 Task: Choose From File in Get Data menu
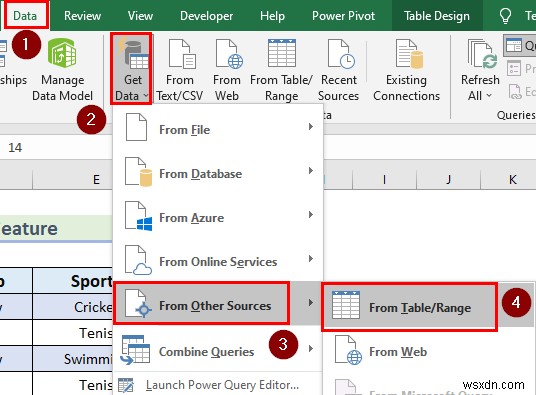pos(218,128)
